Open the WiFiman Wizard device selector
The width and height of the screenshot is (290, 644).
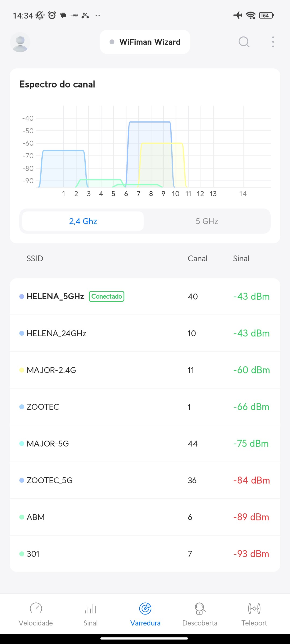(x=145, y=42)
